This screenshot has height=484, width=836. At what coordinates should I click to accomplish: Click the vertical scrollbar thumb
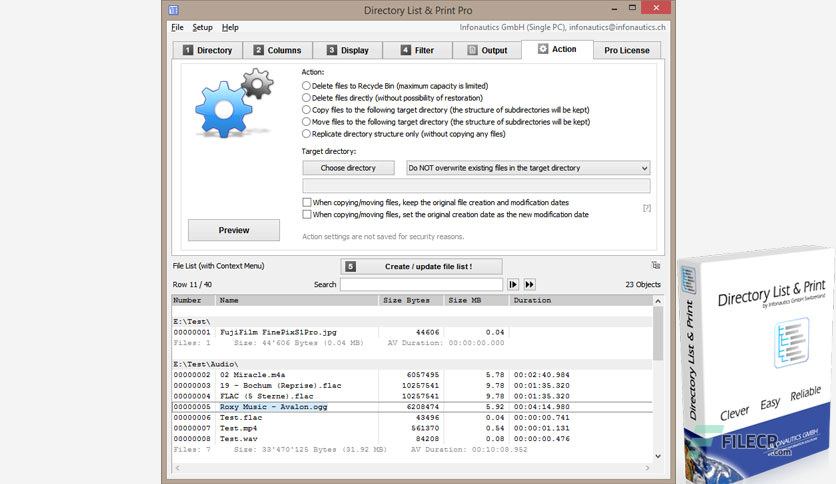[x=658, y=333]
